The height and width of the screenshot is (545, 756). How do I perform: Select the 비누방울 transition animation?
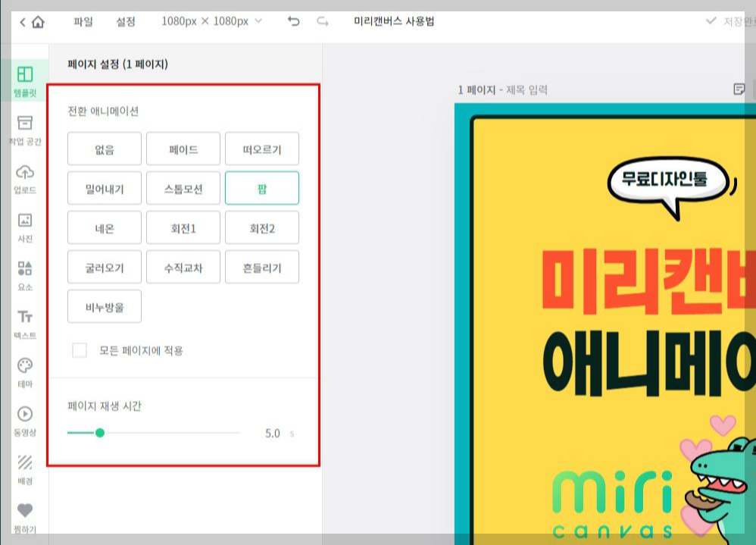pyautogui.click(x=104, y=306)
